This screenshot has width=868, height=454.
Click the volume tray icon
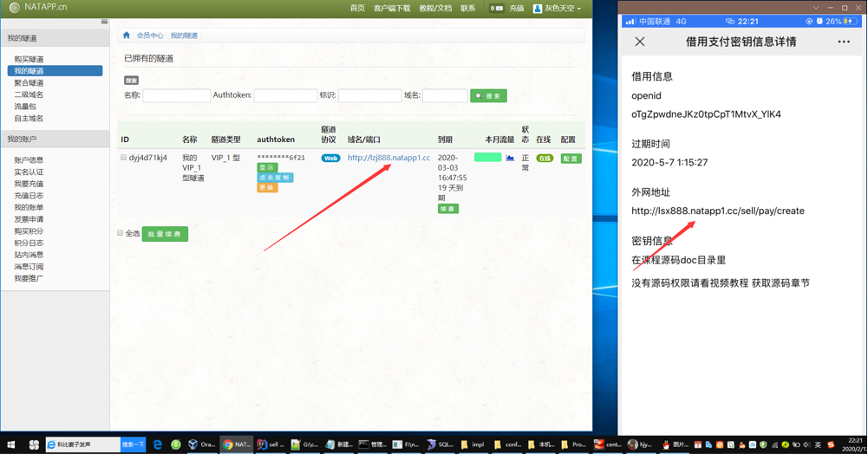click(x=806, y=444)
